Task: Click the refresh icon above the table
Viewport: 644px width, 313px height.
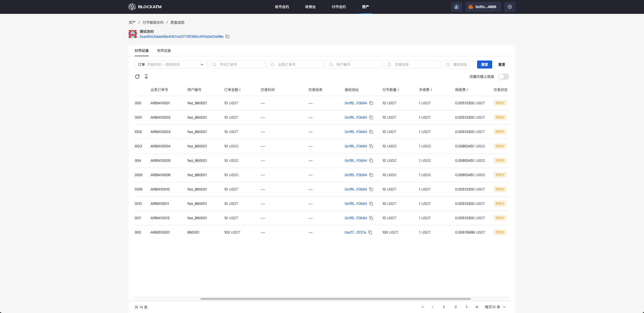Action: pos(137,77)
